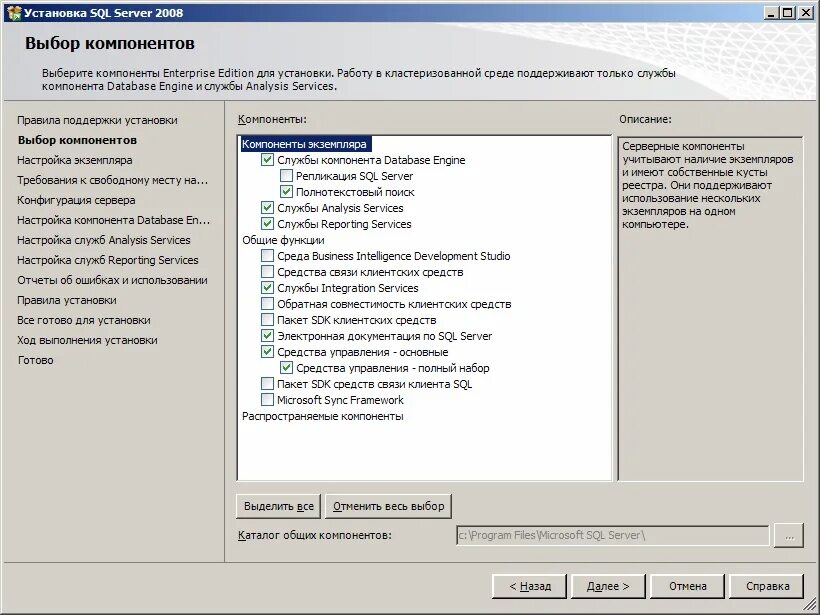Click Отменить весь выбор button
820x615 pixels.
388,506
